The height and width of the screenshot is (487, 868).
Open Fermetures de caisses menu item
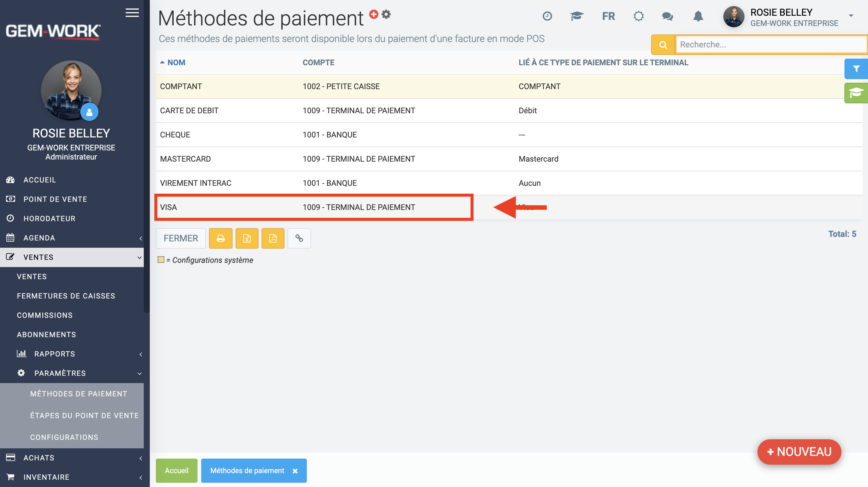pyautogui.click(x=66, y=295)
